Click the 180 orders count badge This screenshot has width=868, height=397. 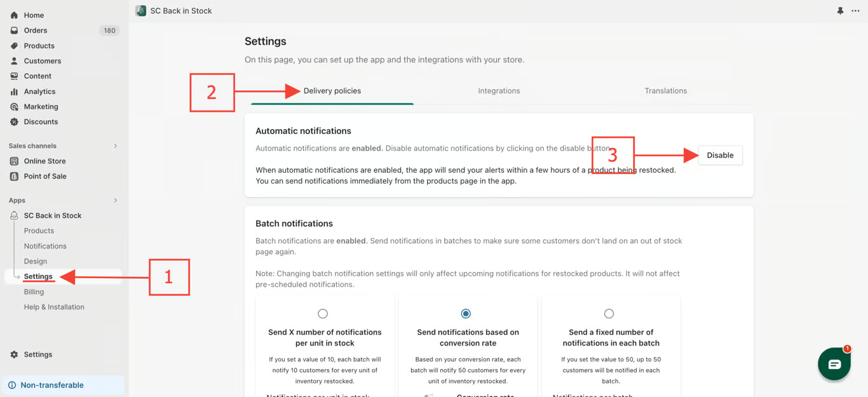tap(109, 30)
